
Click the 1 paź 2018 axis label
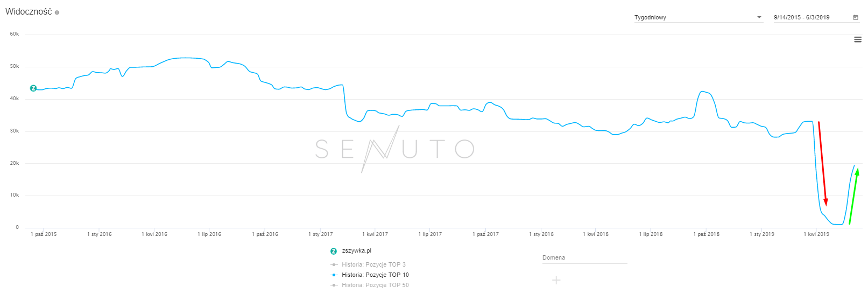pyautogui.click(x=706, y=234)
